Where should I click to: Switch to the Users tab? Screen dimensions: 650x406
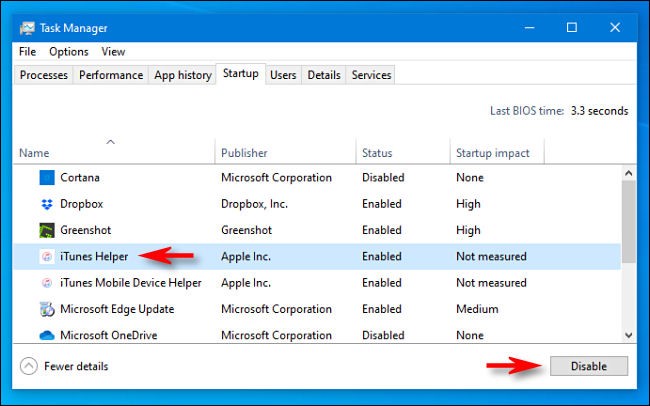click(x=283, y=75)
